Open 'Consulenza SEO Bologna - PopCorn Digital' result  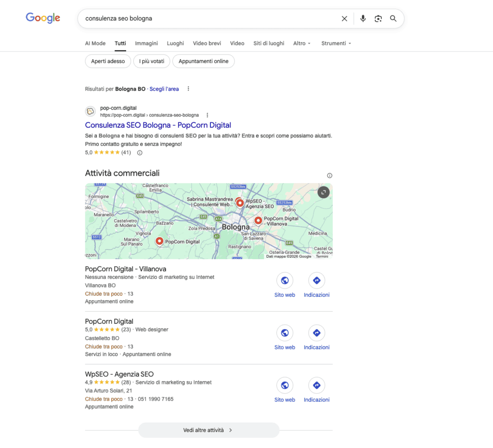tap(158, 125)
